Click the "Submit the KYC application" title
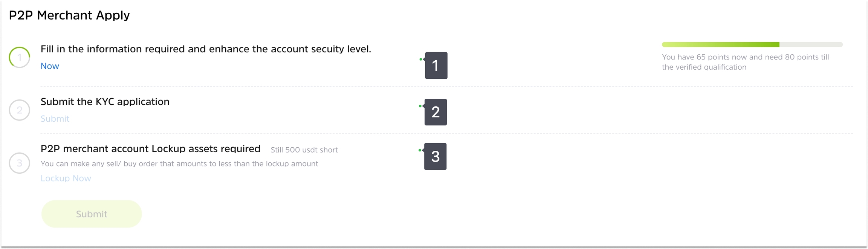 [x=105, y=102]
